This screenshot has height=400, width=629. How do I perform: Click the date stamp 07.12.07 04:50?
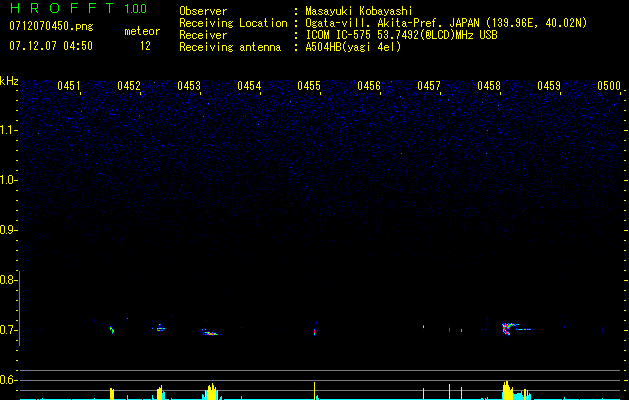(51, 46)
